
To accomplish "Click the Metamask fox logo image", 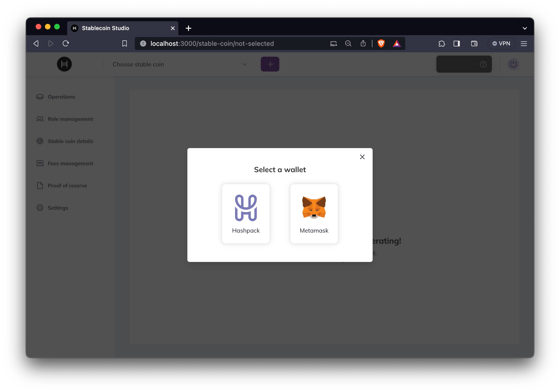I will pos(314,208).
